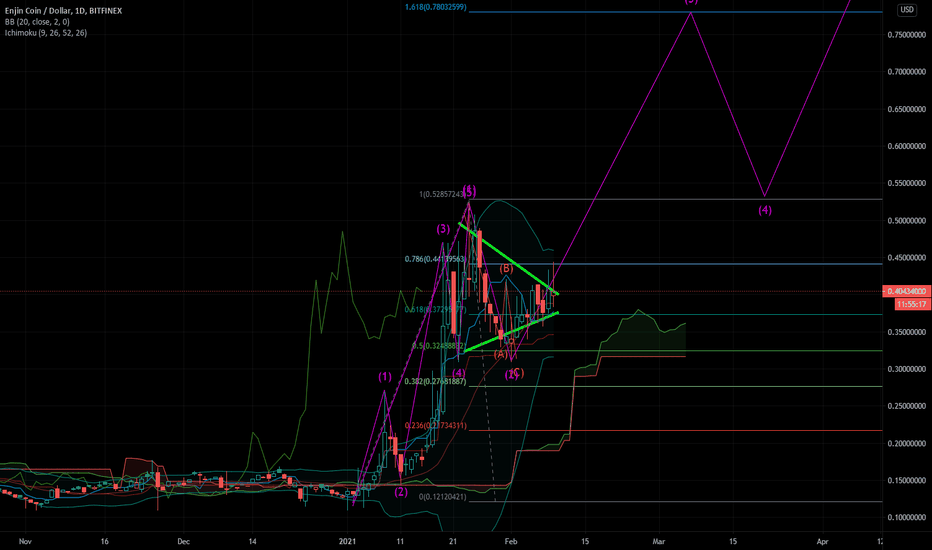Click the Nov date on time axis
The image size is (932, 550).
point(25,541)
